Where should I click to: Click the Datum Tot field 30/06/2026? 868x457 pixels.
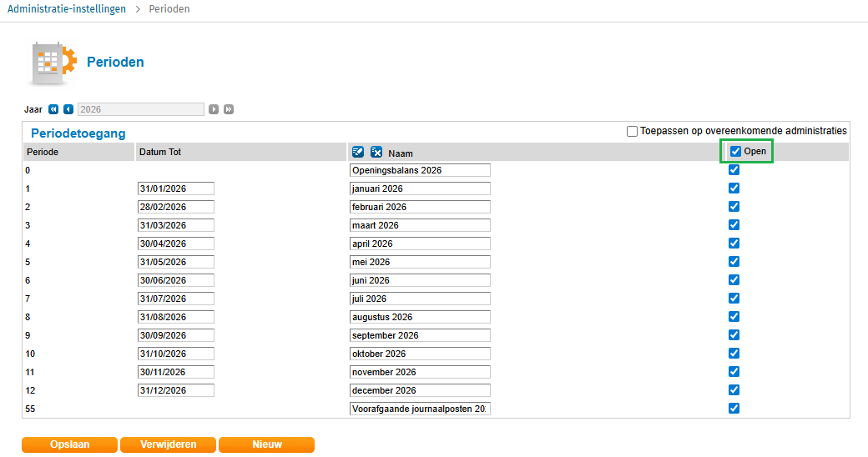tap(176, 280)
